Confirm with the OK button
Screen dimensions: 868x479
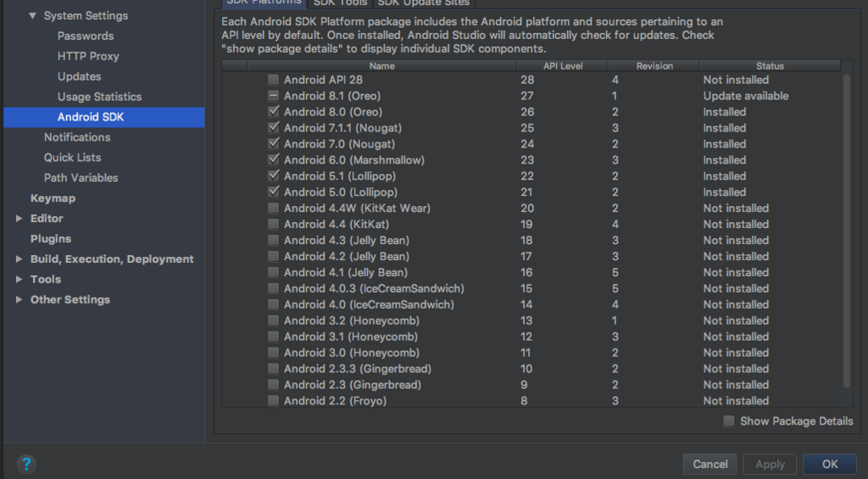coord(830,464)
